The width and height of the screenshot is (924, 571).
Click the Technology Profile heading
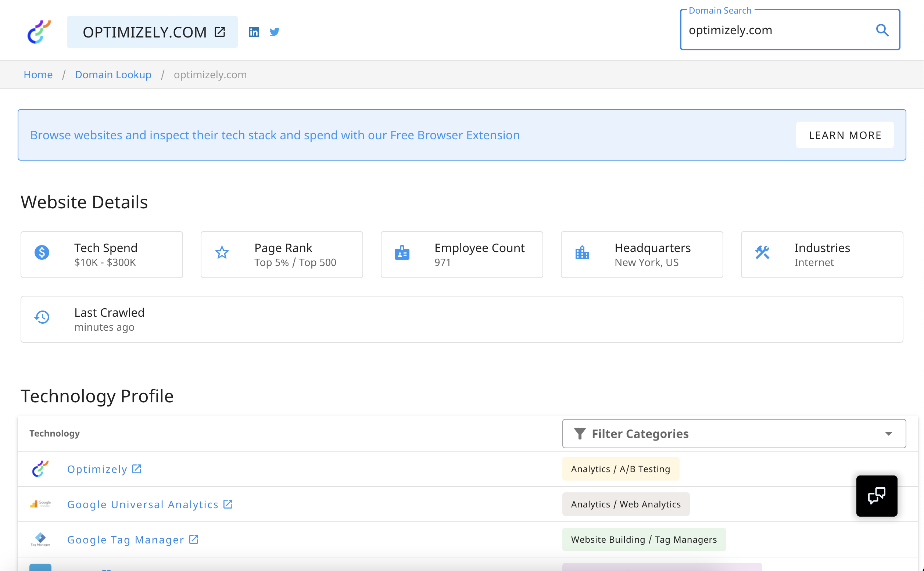tap(97, 396)
